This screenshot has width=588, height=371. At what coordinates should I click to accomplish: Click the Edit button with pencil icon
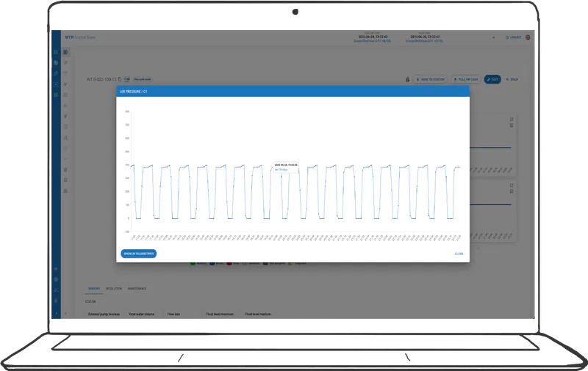[492, 79]
